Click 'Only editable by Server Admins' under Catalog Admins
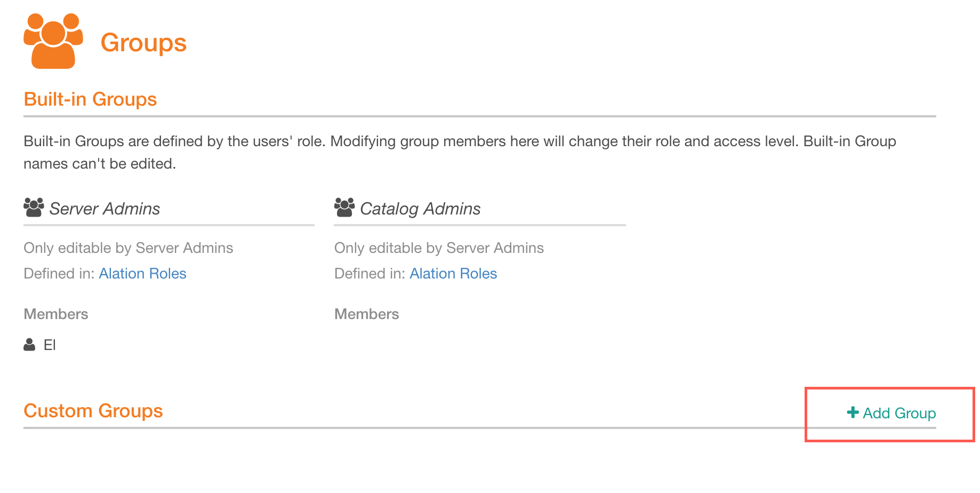The width and height of the screenshot is (980, 493). 439,248
